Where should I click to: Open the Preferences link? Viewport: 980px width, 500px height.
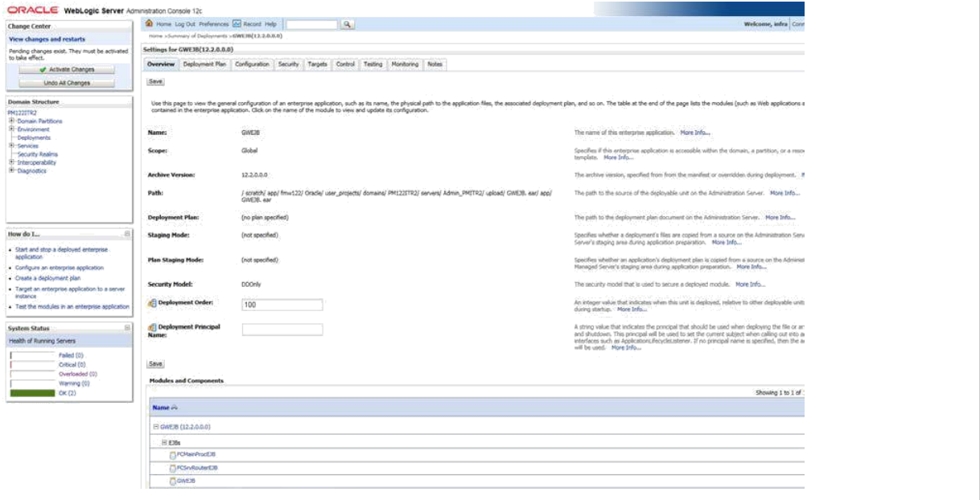(214, 25)
